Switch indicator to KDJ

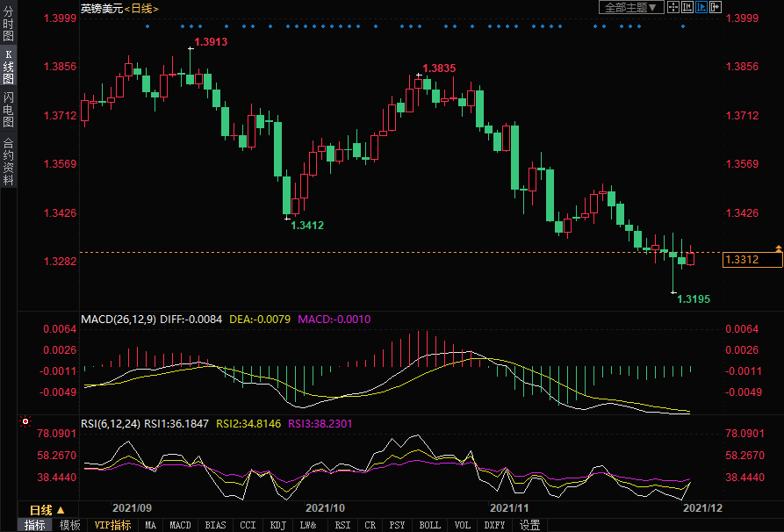click(x=278, y=525)
